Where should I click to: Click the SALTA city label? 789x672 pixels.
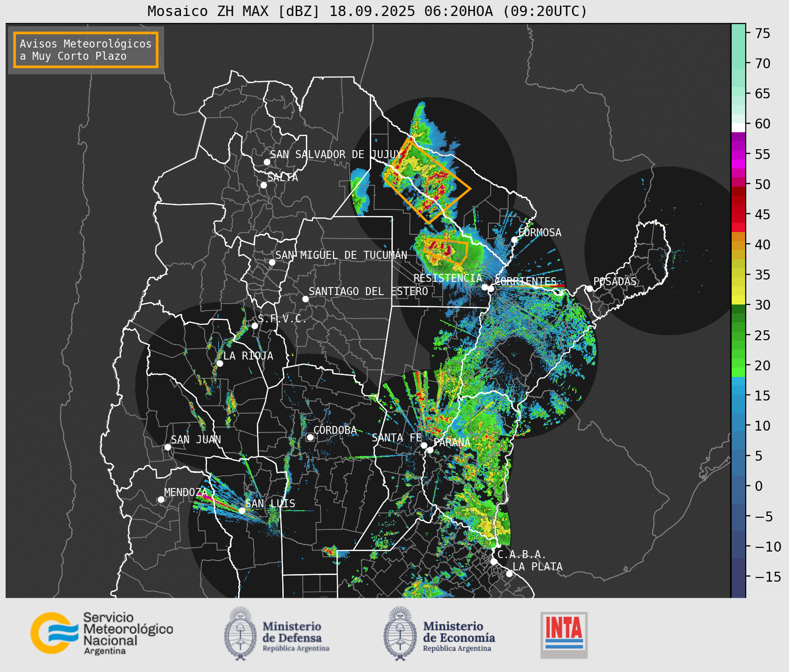click(x=282, y=177)
